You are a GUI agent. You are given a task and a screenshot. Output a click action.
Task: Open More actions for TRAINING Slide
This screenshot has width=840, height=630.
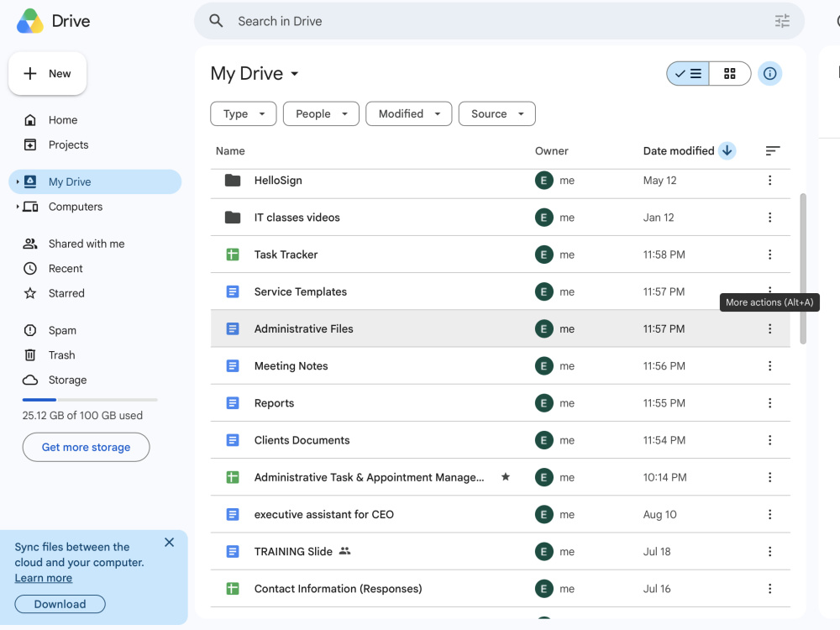tap(769, 551)
